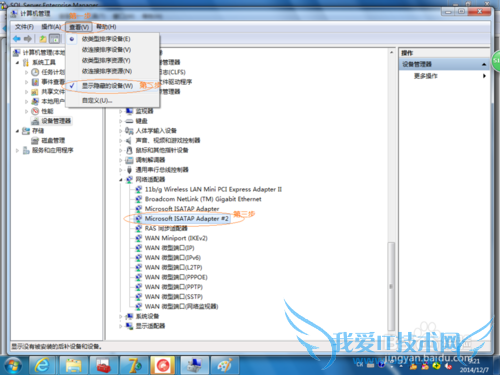The width and height of the screenshot is (500, 375).
Task: Open the Paint palette taskbar icon
Action: [x=225, y=365]
